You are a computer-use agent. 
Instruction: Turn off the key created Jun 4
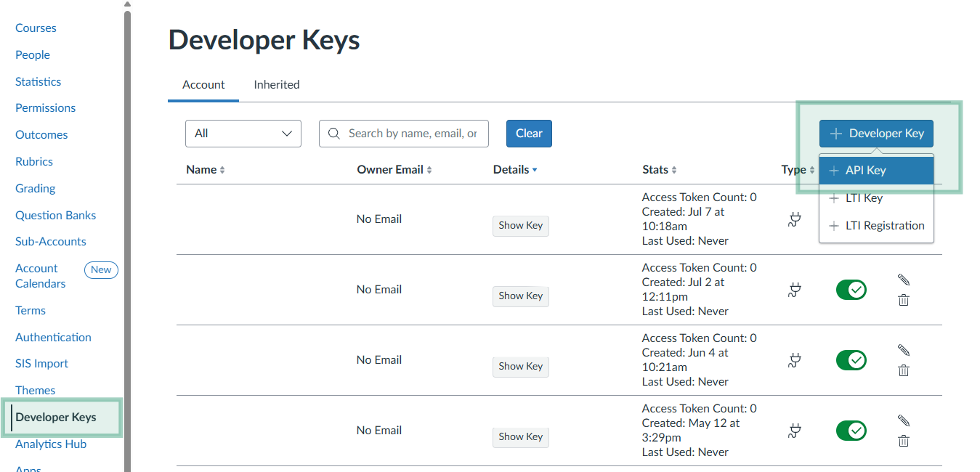851,361
